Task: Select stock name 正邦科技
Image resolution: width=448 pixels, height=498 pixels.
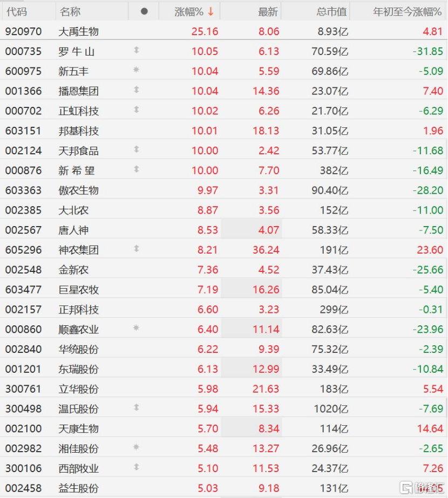Action: (x=78, y=309)
